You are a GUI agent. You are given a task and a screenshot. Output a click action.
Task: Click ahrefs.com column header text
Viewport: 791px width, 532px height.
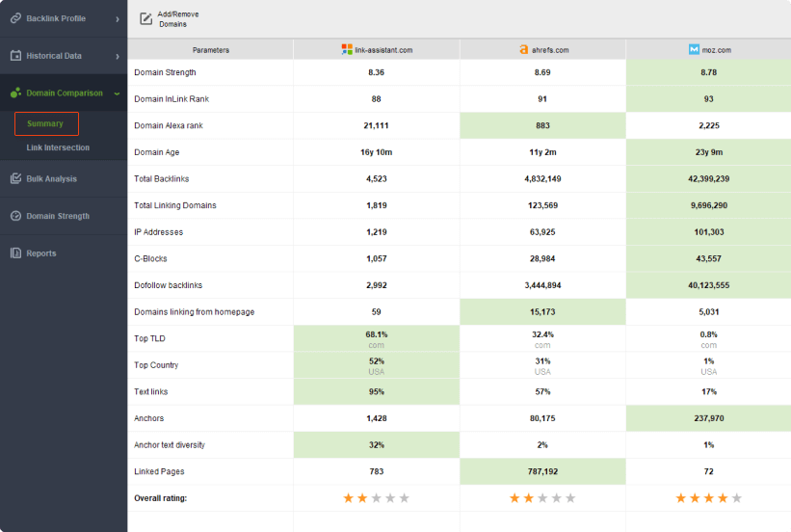point(550,50)
